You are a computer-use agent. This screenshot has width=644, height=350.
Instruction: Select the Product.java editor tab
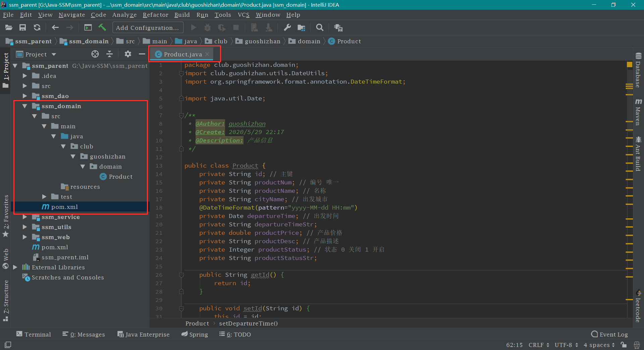[183, 54]
